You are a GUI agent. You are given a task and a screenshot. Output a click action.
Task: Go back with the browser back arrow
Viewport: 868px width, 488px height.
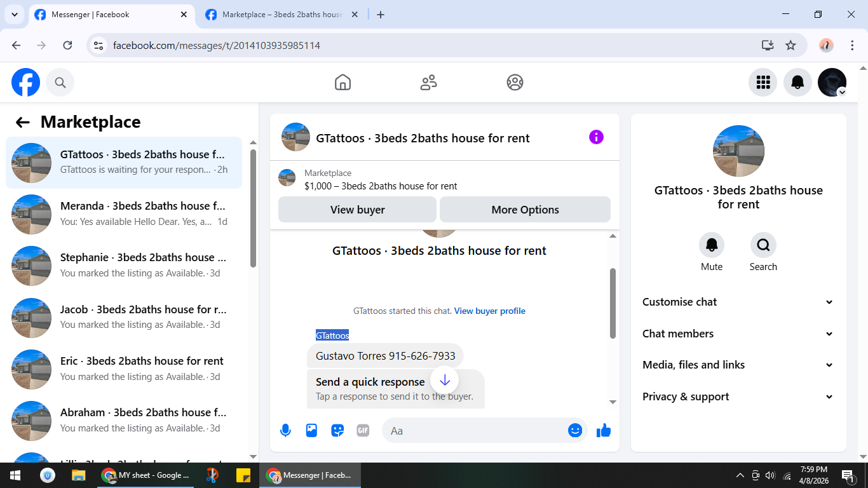17,45
